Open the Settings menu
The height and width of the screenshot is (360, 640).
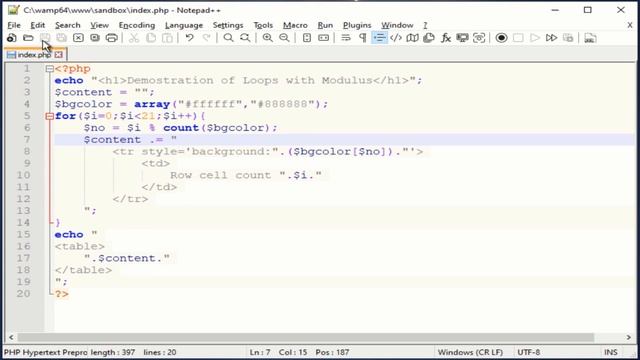(228, 25)
